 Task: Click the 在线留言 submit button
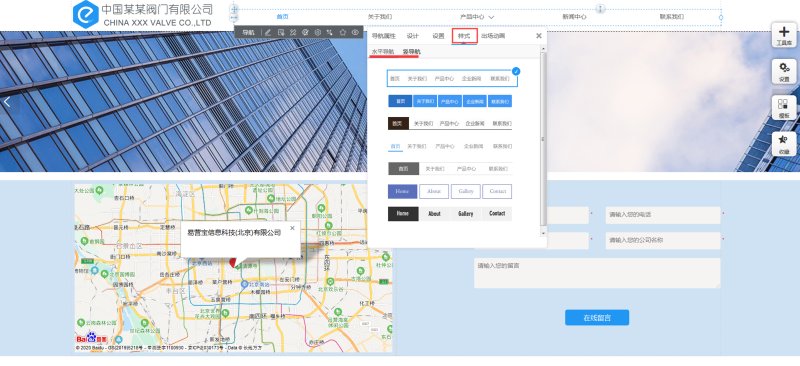(597, 318)
